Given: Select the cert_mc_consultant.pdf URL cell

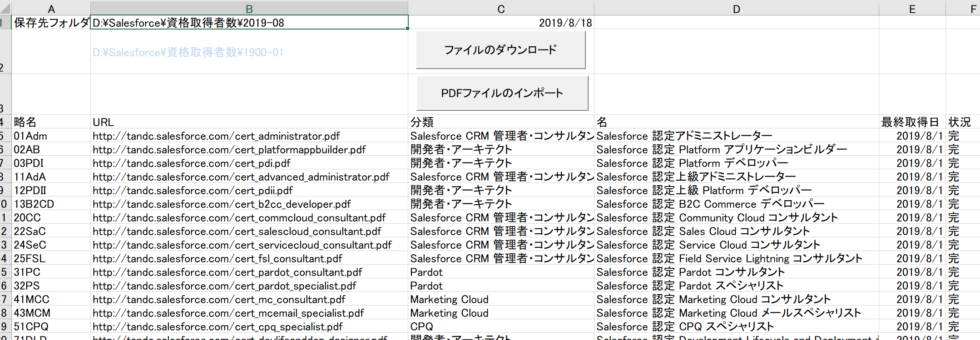Looking at the screenshot, I should click(x=249, y=299).
